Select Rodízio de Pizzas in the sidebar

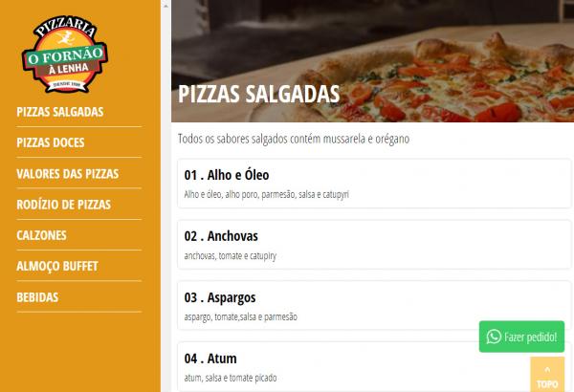coord(64,205)
